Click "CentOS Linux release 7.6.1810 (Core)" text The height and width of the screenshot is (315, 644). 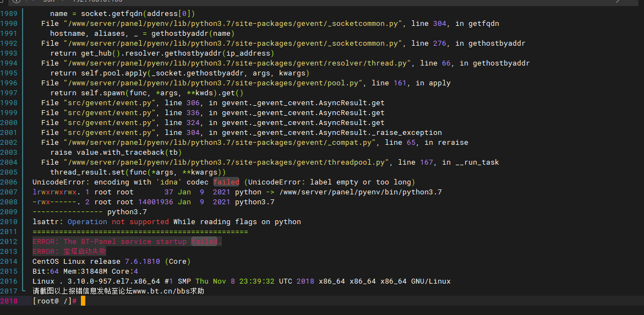[x=112, y=261]
